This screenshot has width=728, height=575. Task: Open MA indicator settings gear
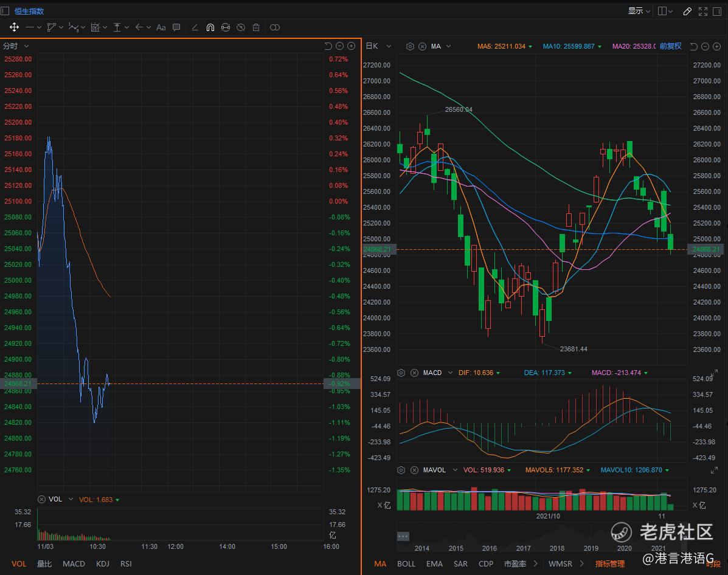coord(410,46)
